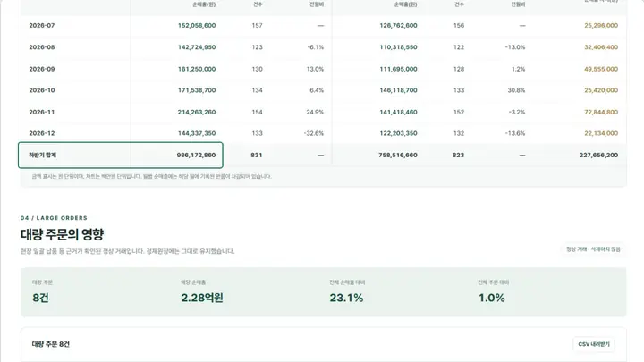Click the difference value 49,555,000
This screenshot has height=362, width=644.
601,69
